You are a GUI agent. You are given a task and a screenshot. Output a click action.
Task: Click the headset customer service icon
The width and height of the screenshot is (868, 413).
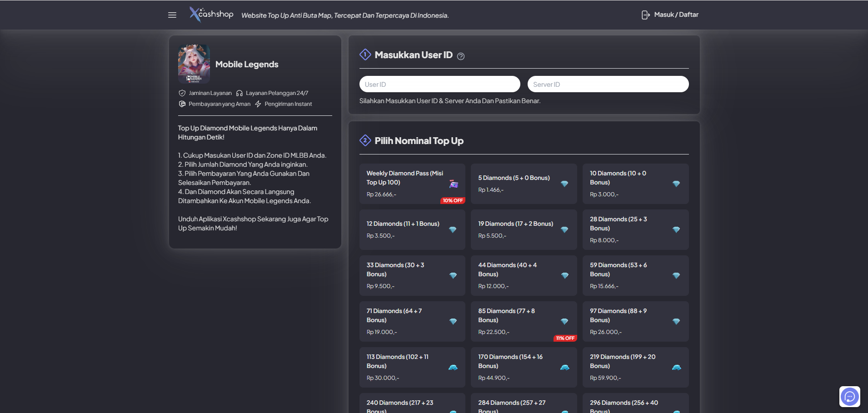pos(239,93)
